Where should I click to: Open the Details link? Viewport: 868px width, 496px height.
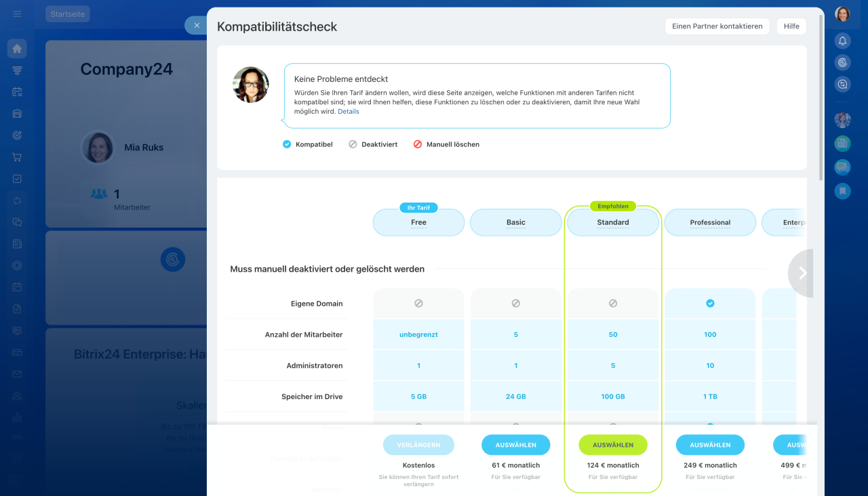349,111
